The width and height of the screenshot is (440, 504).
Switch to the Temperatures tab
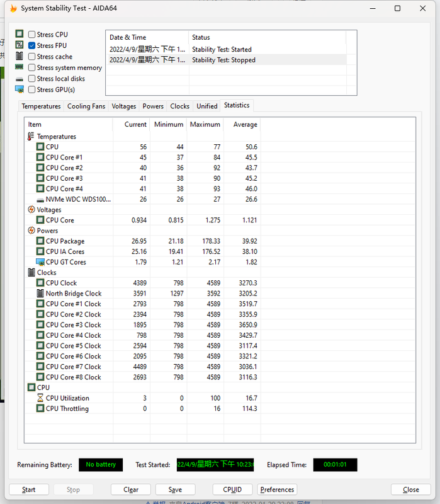41,106
